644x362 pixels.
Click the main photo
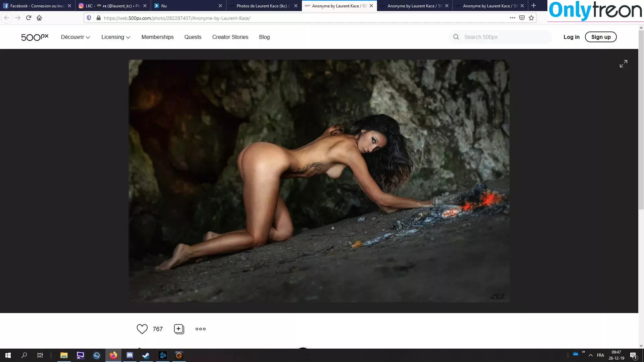tap(319, 181)
